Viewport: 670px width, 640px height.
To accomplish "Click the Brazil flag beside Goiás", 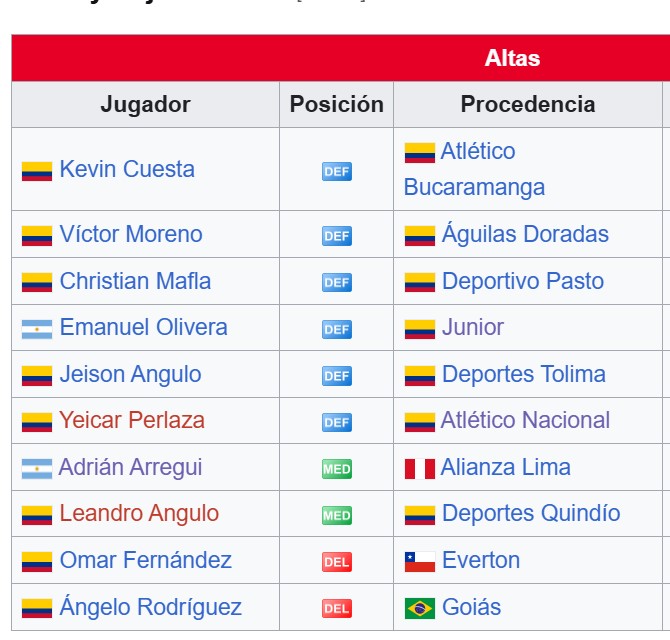I will coord(420,608).
